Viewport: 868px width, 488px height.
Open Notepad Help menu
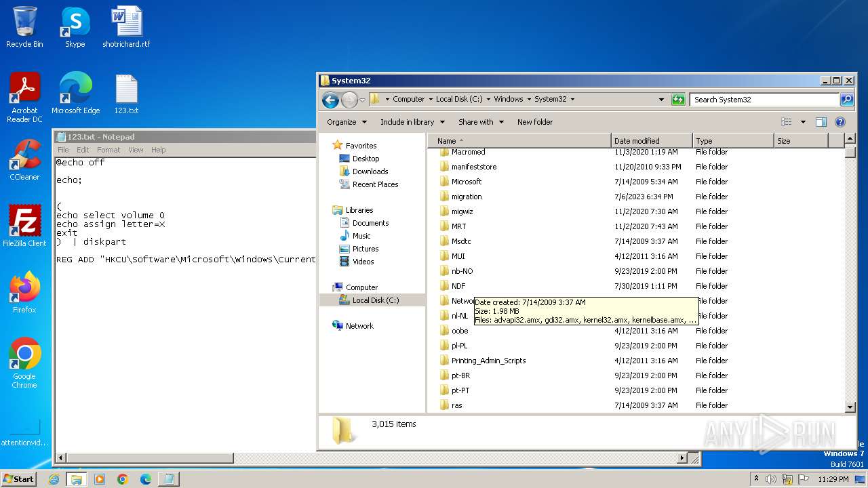[158, 150]
